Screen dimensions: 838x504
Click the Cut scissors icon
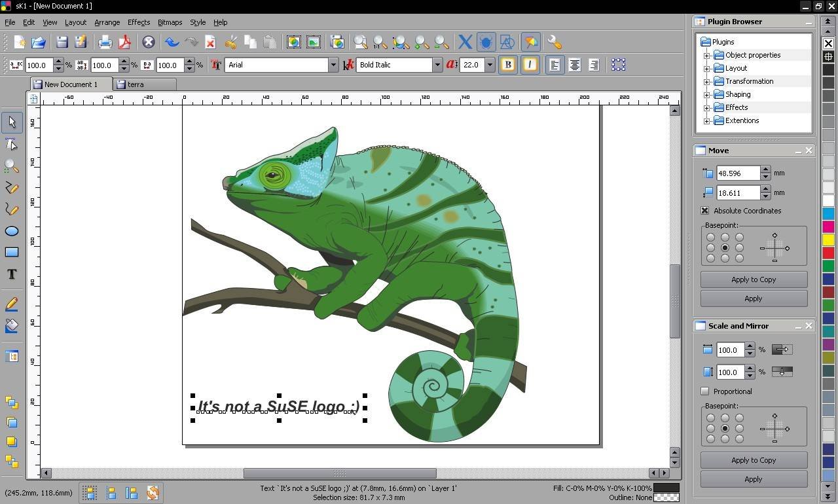coord(230,43)
